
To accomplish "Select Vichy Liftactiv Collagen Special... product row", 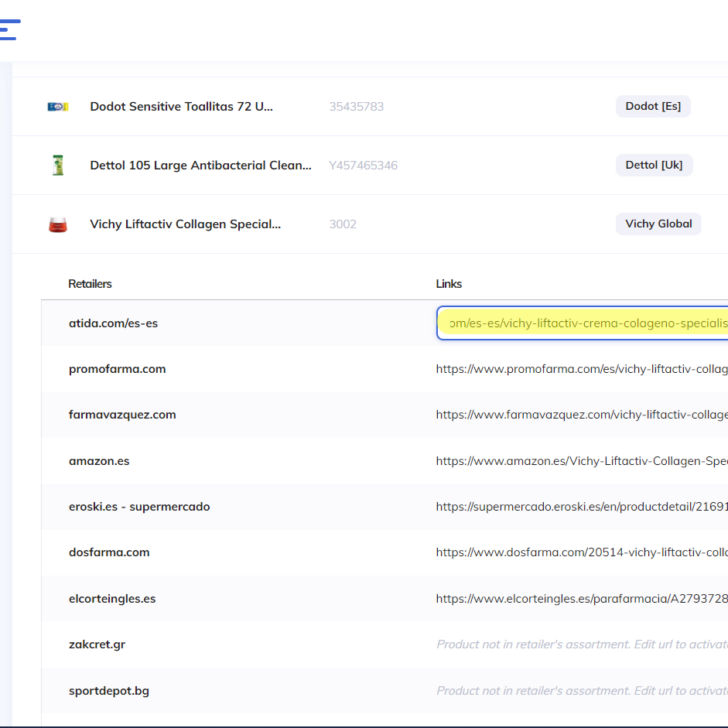I will (x=370, y=224).
